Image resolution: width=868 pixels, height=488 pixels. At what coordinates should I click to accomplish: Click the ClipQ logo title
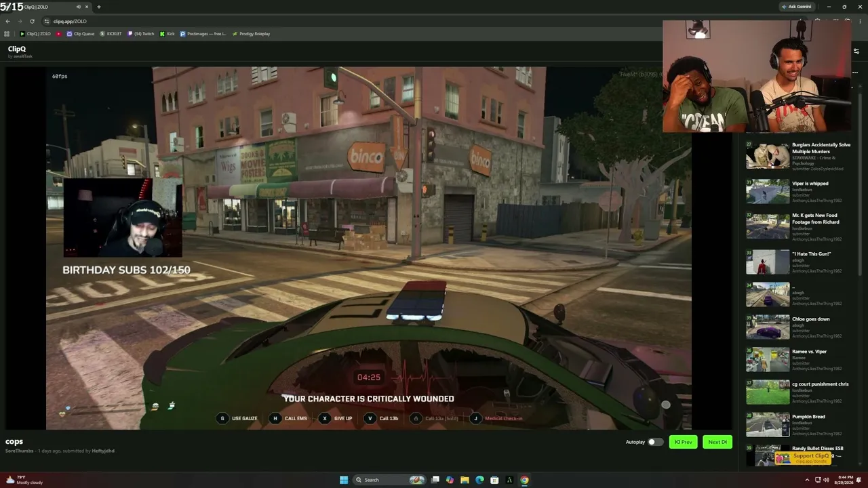(17, 49)
